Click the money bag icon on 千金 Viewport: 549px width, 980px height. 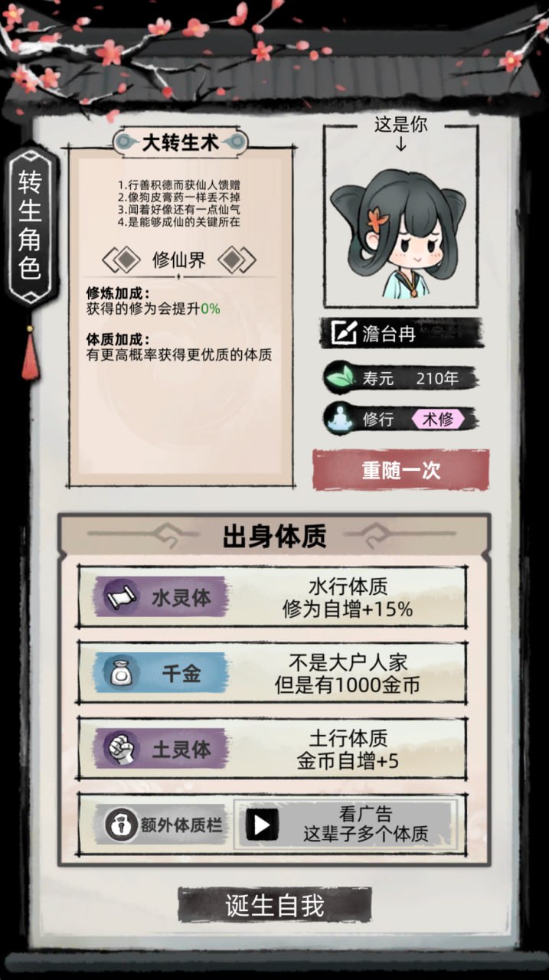[x=119, y=673]
